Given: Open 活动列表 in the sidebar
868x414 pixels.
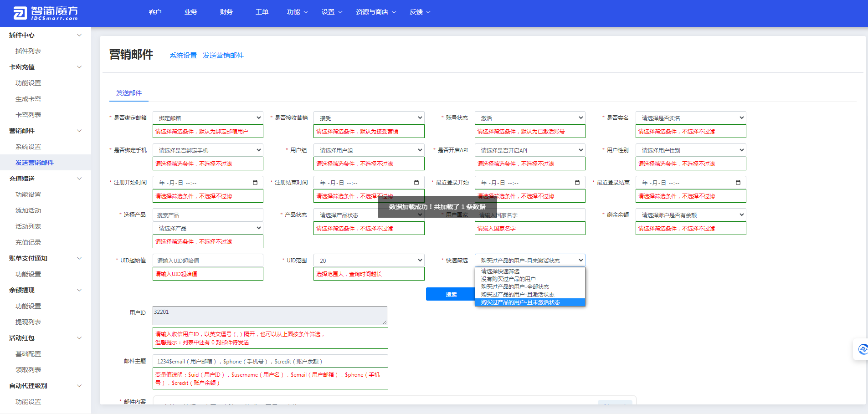Looking at the screenshot, I should (28, 226).
